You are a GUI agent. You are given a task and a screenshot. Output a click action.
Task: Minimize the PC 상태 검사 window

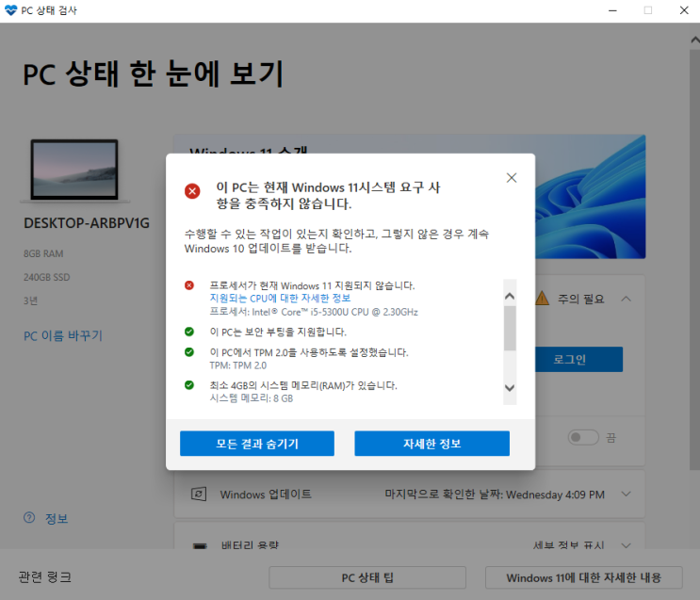(613, 10)
